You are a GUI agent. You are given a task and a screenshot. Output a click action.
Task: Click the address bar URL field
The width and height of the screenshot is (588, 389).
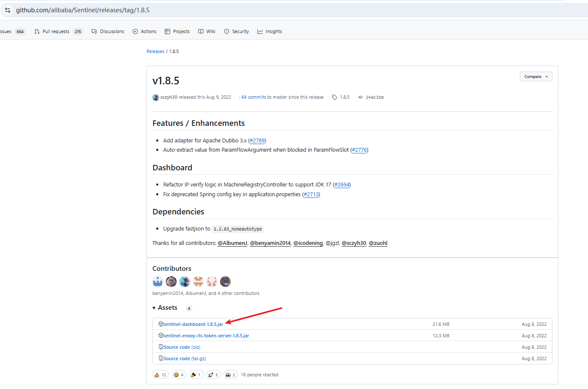(x=296, y=10)
